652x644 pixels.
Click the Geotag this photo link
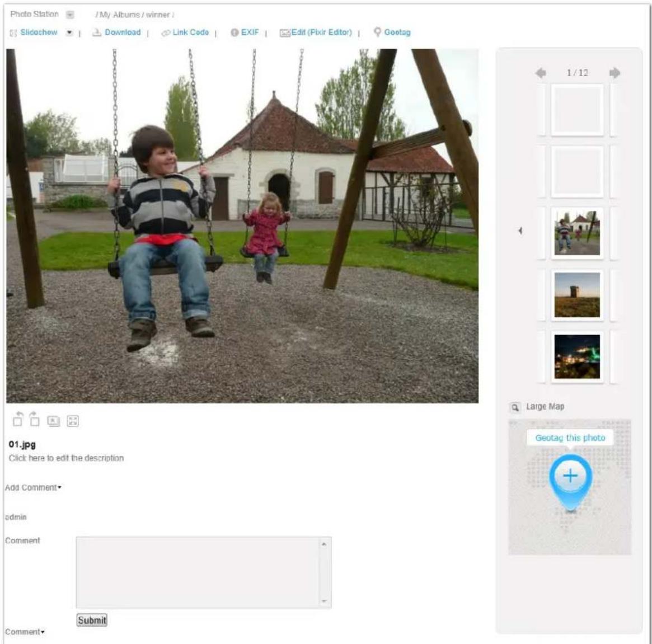(570, 438)
